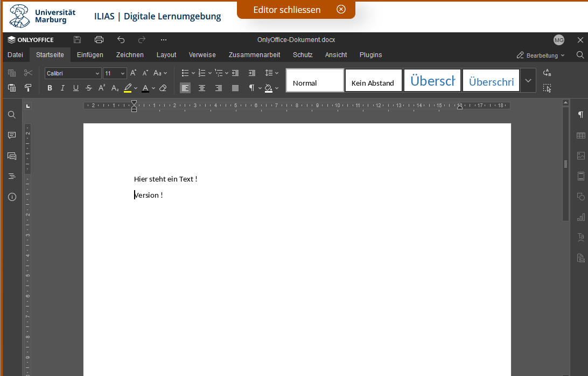
Task: Expand the styles gallery
Action: (528, 80)
